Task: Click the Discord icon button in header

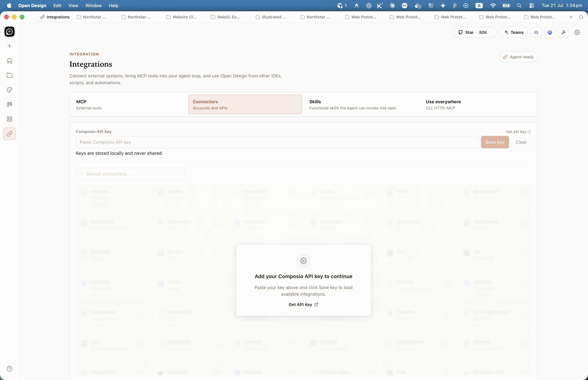Action: pyautogui.click(x=536, y=32)
